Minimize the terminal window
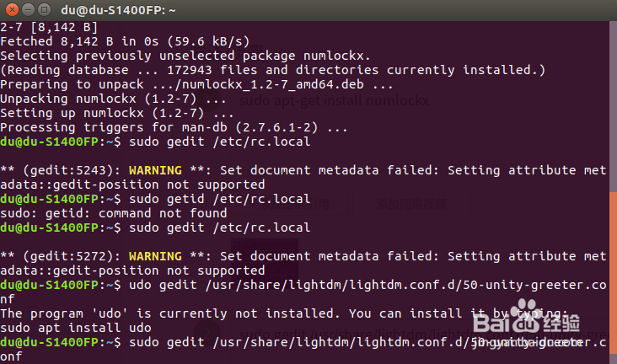Image resolution: width=617 pixels, height=364 pixels. tap(28, 12)
